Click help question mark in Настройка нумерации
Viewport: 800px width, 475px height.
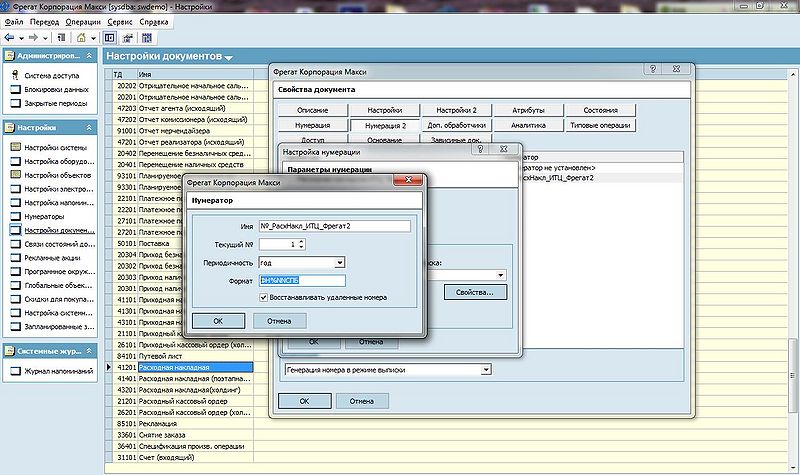point(480,149)
